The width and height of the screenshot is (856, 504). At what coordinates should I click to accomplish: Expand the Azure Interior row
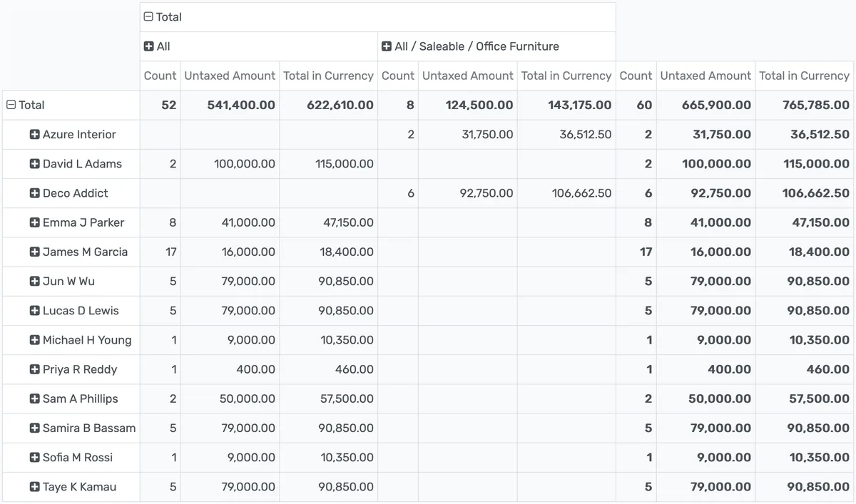coord(34,134)
